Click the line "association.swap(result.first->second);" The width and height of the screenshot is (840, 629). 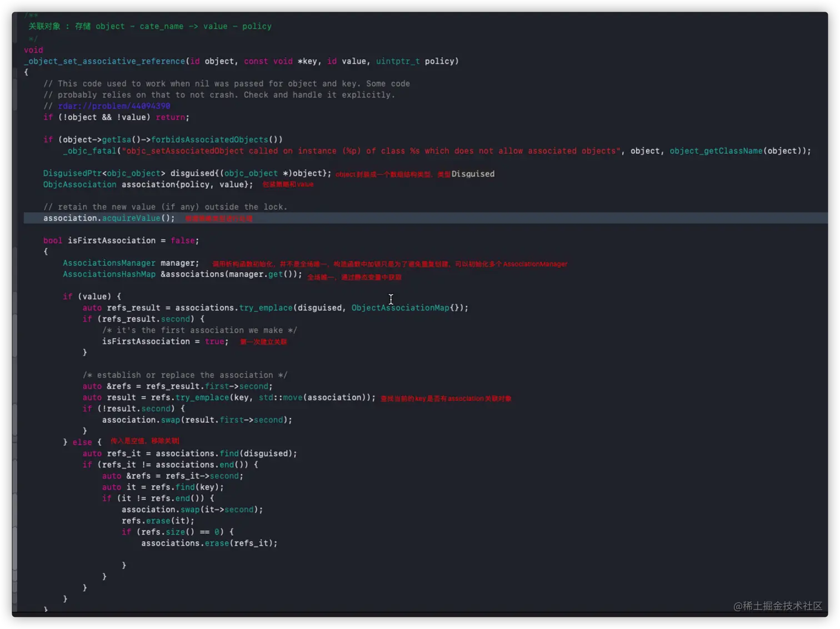197,420
